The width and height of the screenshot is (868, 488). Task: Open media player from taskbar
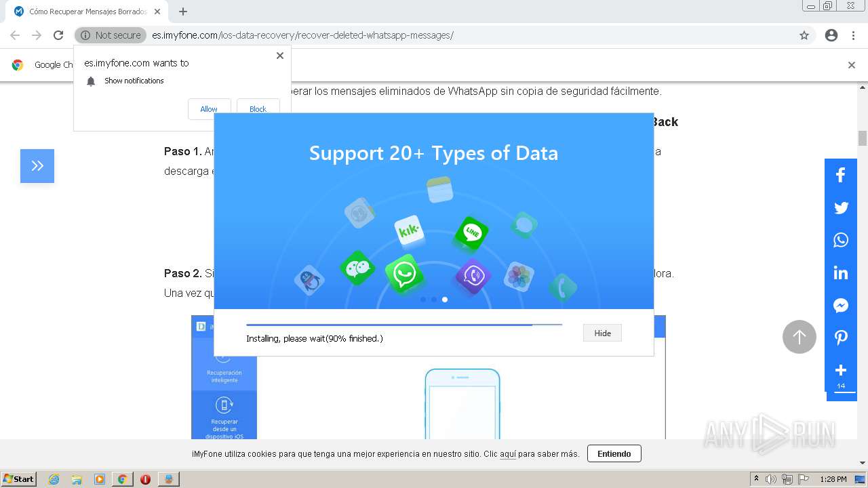[100, 479]
